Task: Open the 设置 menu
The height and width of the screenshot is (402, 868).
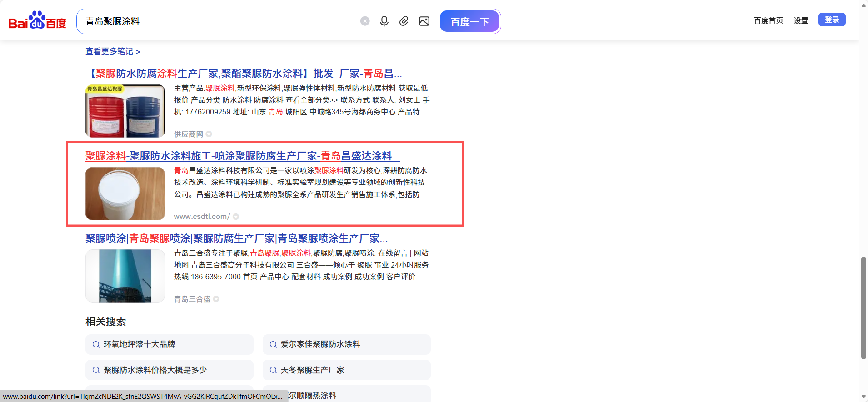Action: click(x=801, y=20)
